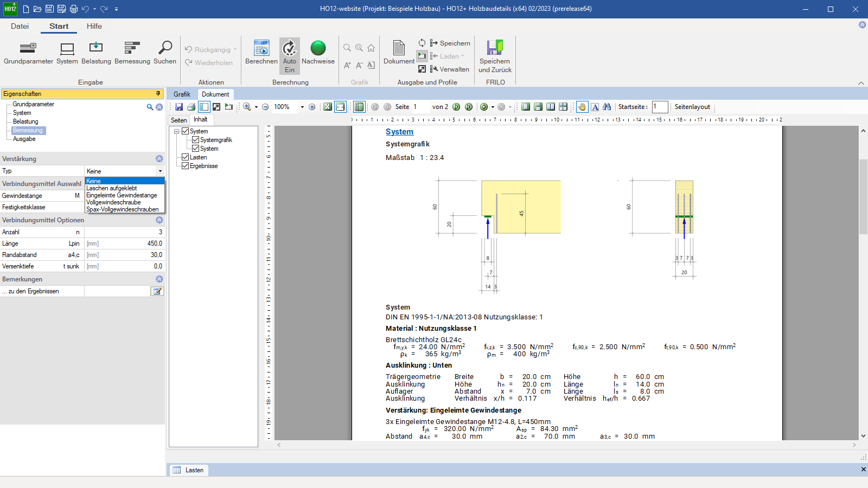Viewport: 868px width, 488px height.
Task: Select Belastung in Eigenschaften tree
Action: coord(25,121)
